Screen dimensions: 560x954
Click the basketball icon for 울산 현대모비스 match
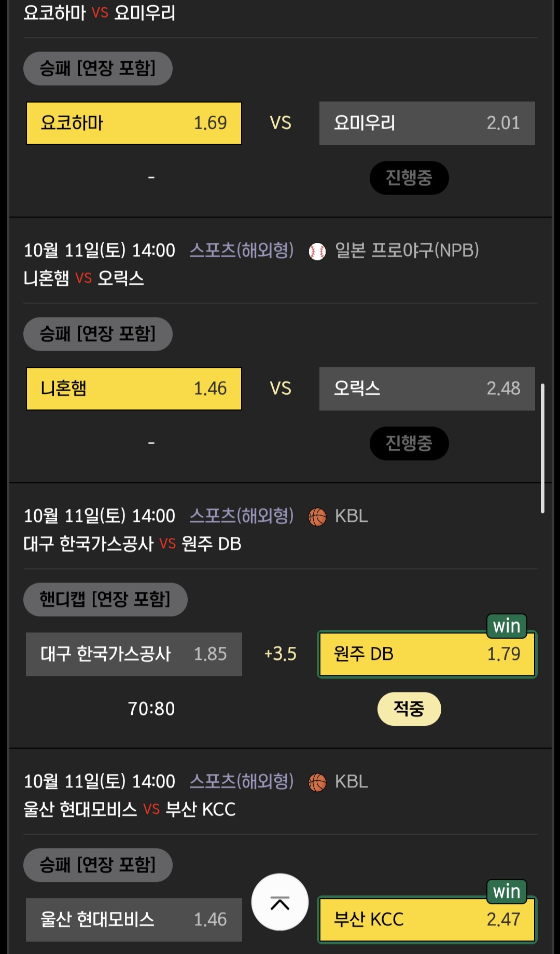click(x=317, y=782)
